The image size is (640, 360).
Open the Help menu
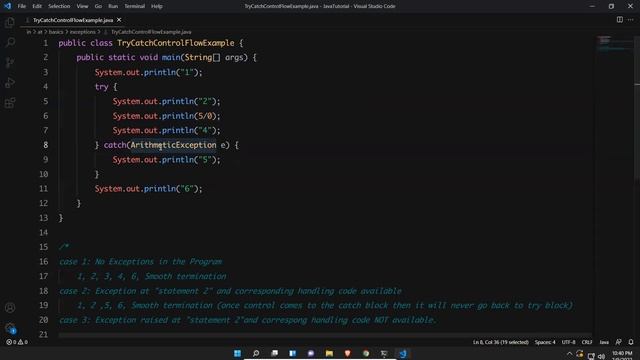pos(157,6)
